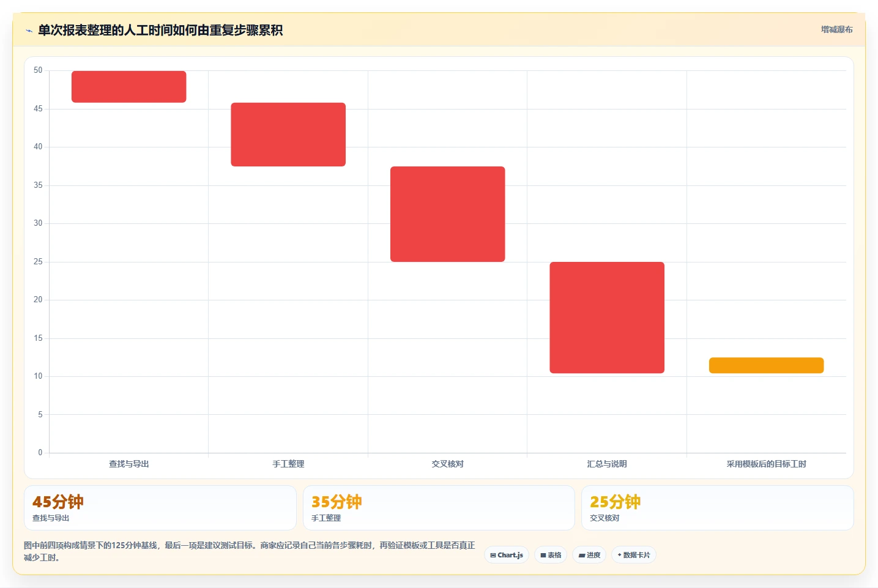The image size is (878, 588).
Task: Click the orange 采用模板后的目标工时 bar
Action: [767, 365]
